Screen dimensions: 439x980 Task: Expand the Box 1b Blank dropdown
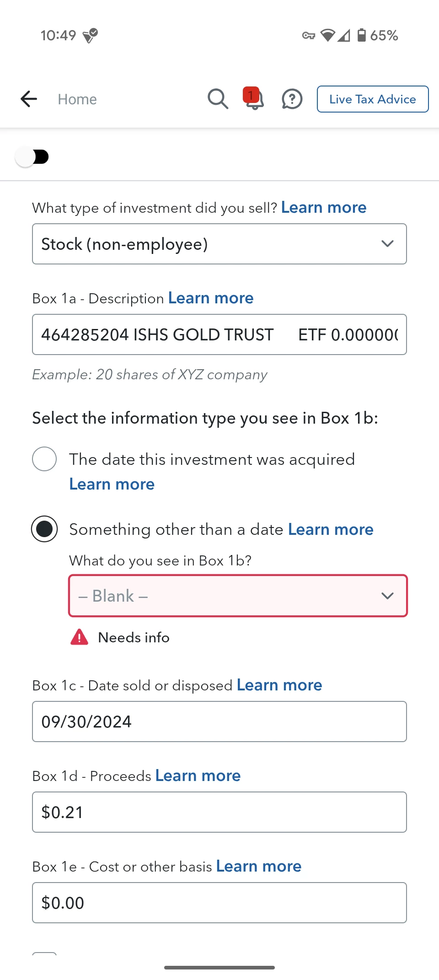click(238, 596)
